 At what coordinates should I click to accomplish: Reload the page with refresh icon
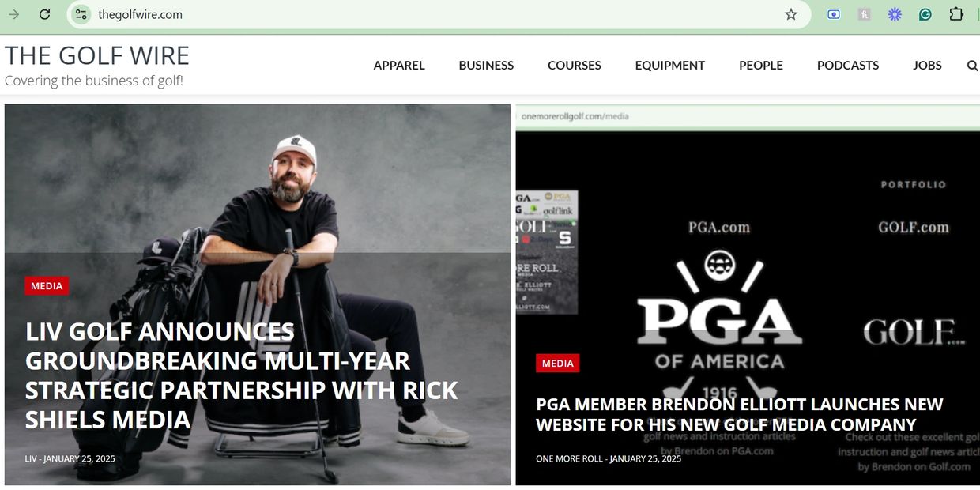pos(45,14)
